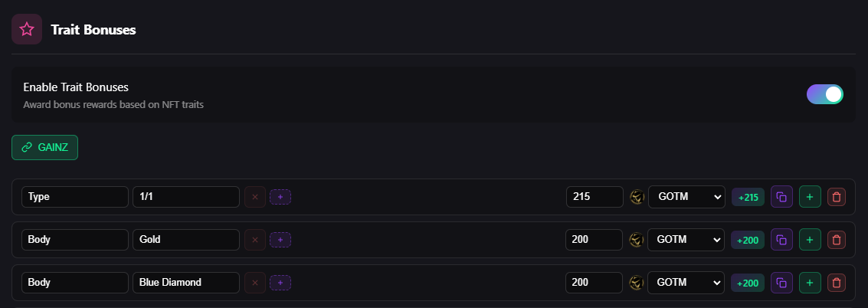Duplicate the Type 1/1 trait row
Screen dimensions: 868x308
tap(781, 197)
